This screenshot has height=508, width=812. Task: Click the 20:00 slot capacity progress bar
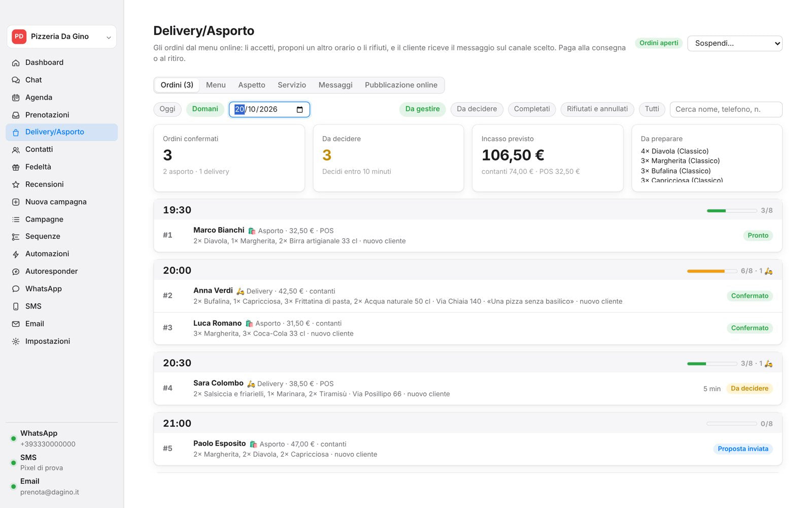tap(712, 271)
